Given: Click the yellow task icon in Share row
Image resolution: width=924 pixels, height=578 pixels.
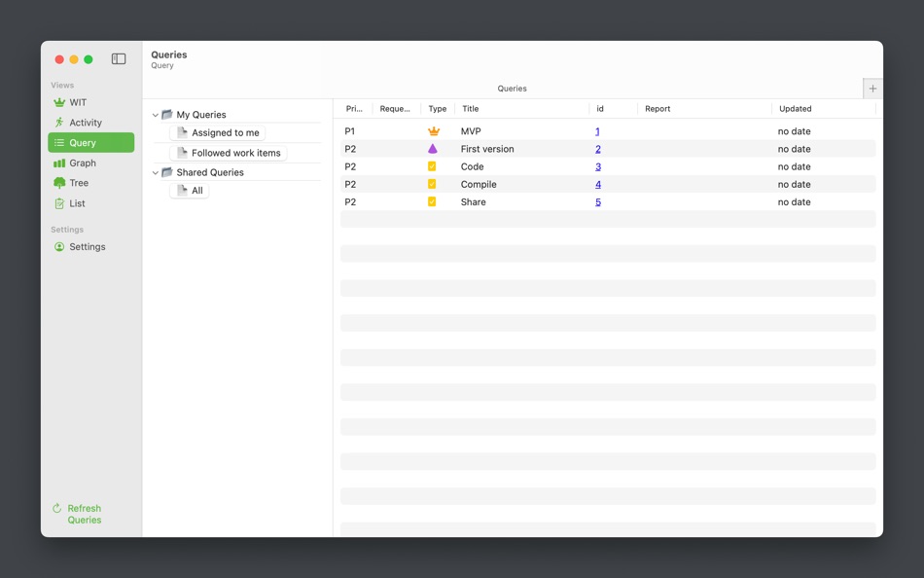Looking at the screenshot, I should click(x=432, y=201).
